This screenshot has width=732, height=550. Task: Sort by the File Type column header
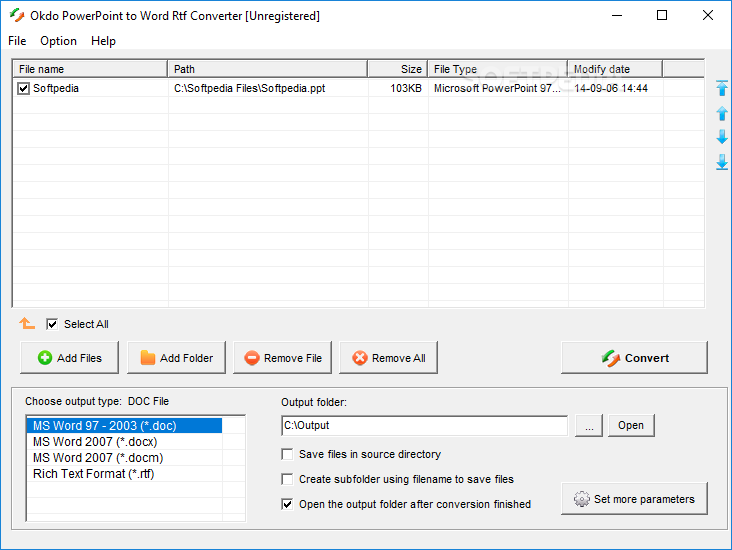(x=498, y=69)
